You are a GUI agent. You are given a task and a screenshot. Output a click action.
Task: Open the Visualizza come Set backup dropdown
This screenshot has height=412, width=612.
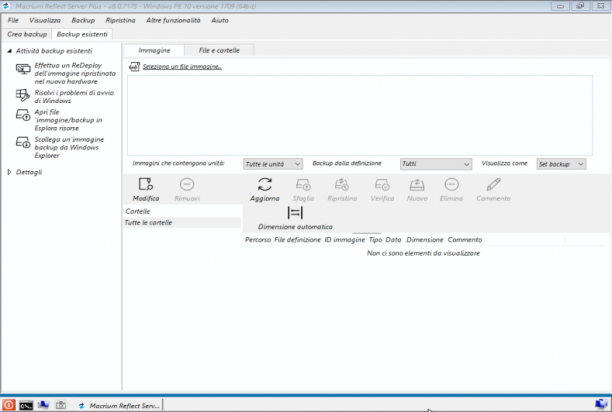(x=561, y=164)
